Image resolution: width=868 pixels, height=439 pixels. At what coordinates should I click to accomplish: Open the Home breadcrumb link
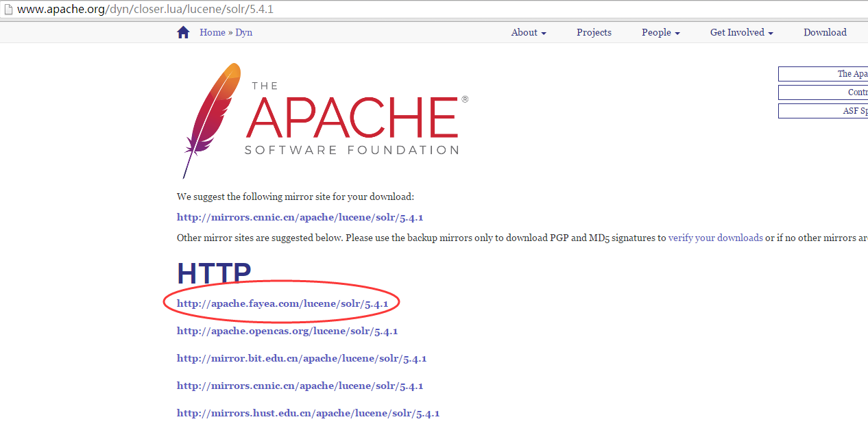pos(213,32)
